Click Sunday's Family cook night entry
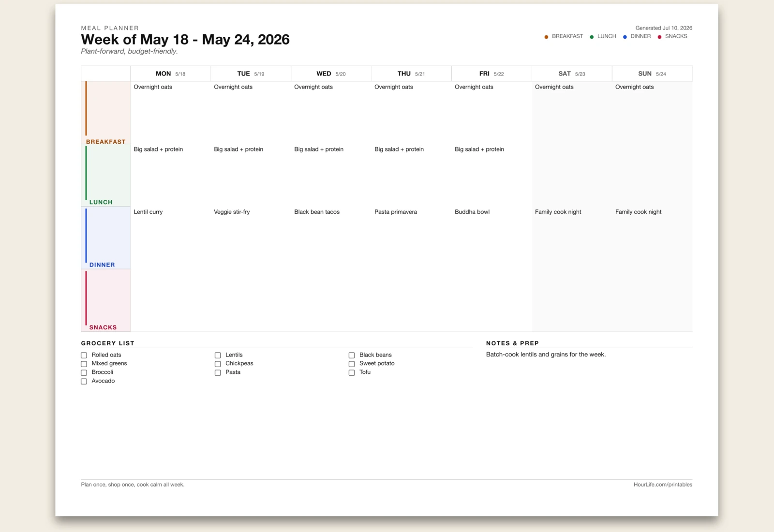 639,212
